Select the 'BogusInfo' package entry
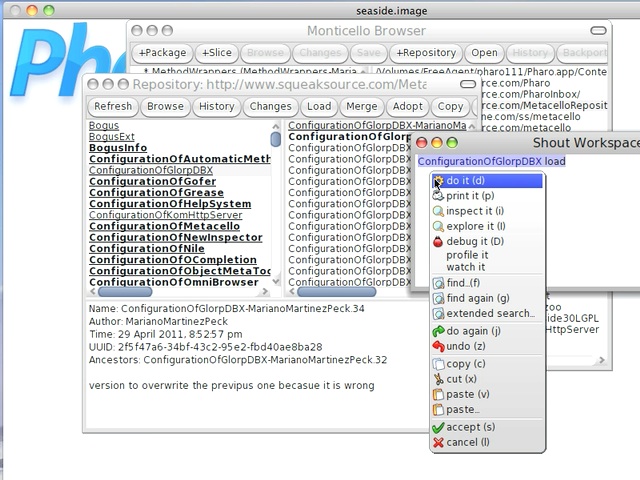The width and height of the screenshot is (640, 480). coord(118,148)
